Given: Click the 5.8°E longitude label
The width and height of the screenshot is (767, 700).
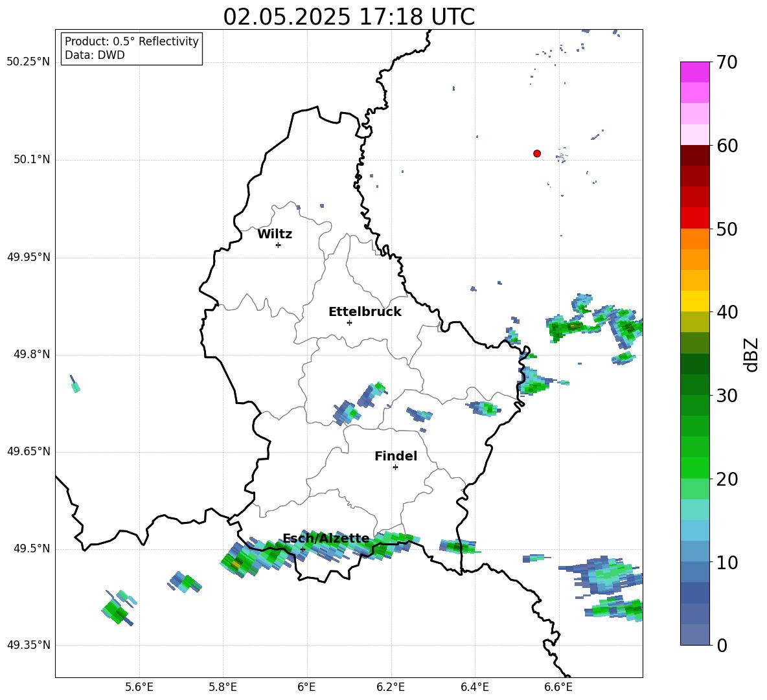Looking at the screenshot, I should pyautogui.click(x=223, y=688).
